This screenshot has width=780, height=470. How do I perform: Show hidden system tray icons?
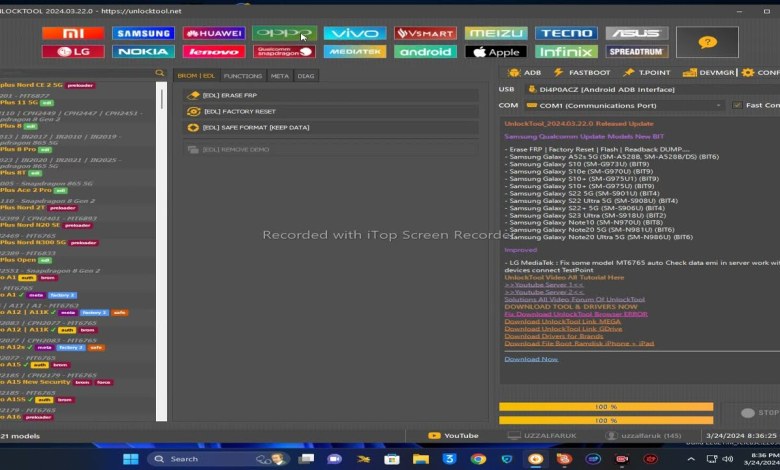691,459
